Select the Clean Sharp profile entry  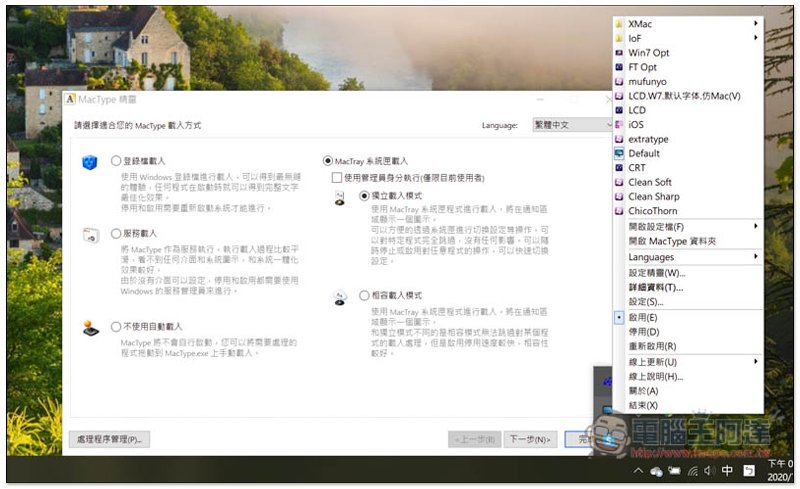653,197
